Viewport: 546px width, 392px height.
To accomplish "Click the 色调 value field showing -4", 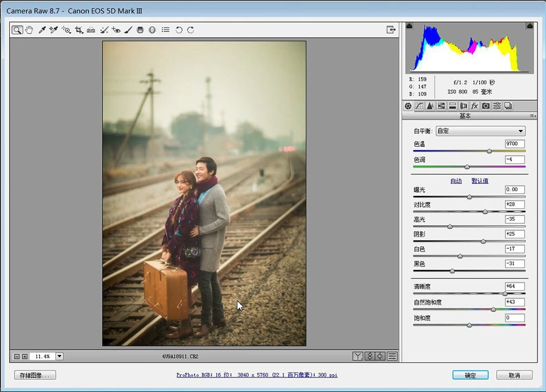I will pyautogui.click(x=514, y=160).
